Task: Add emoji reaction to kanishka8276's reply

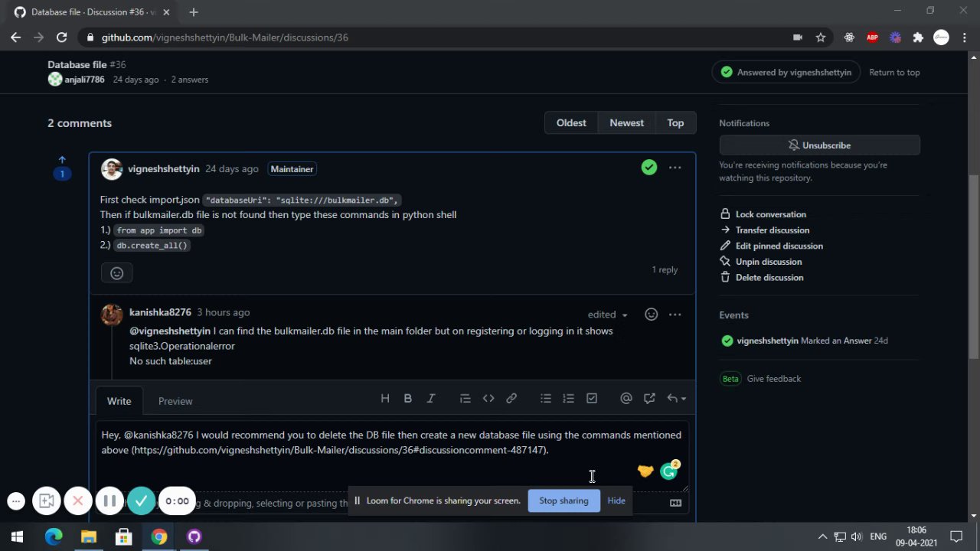Action: pos(651,315)
